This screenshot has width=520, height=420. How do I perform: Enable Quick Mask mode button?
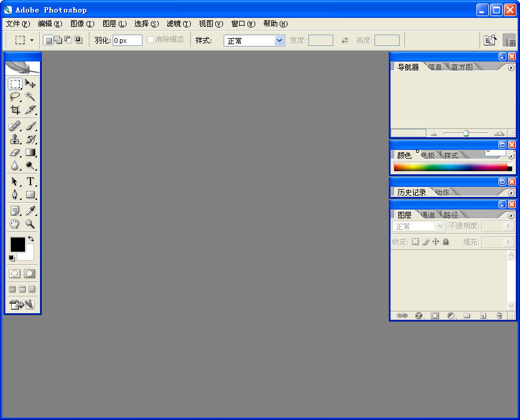[x=29, y=274]
